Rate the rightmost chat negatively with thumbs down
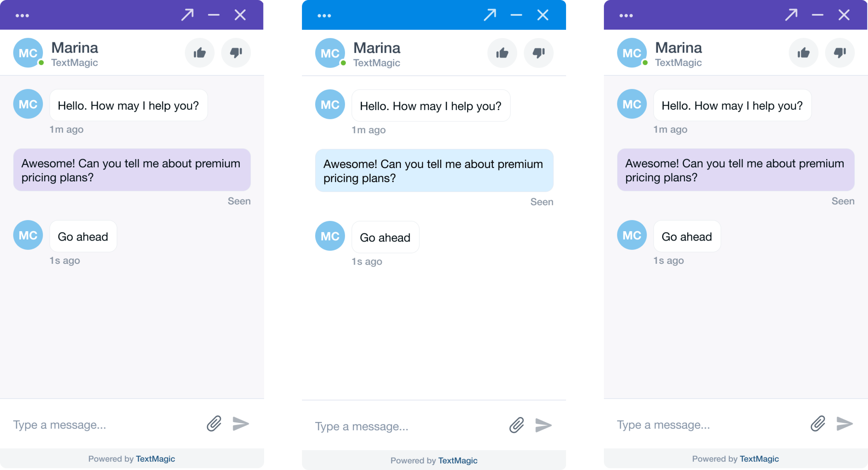Image resolution: width=868 pixels, height=470 pixels. [x=839, y=52]
